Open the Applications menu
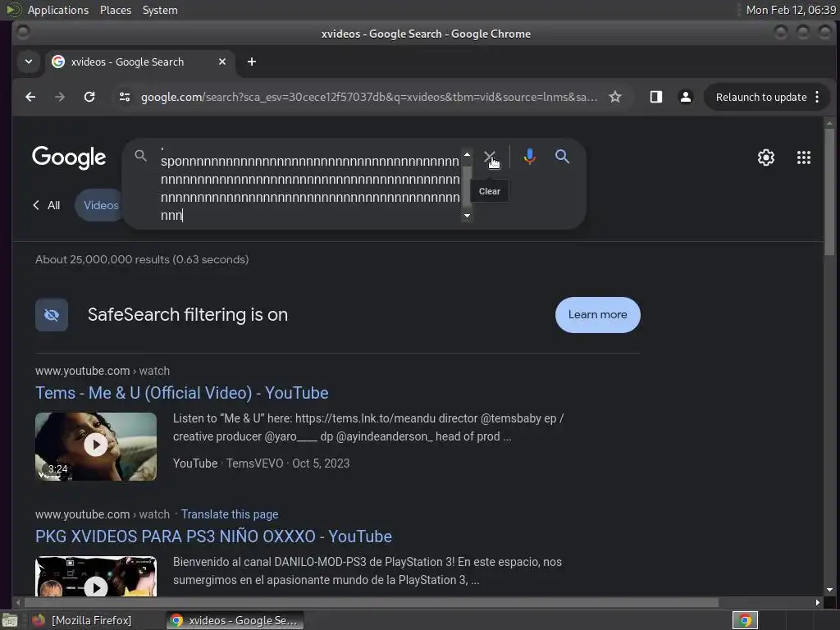Screen dimensions: 840x630 coord(58,10)
